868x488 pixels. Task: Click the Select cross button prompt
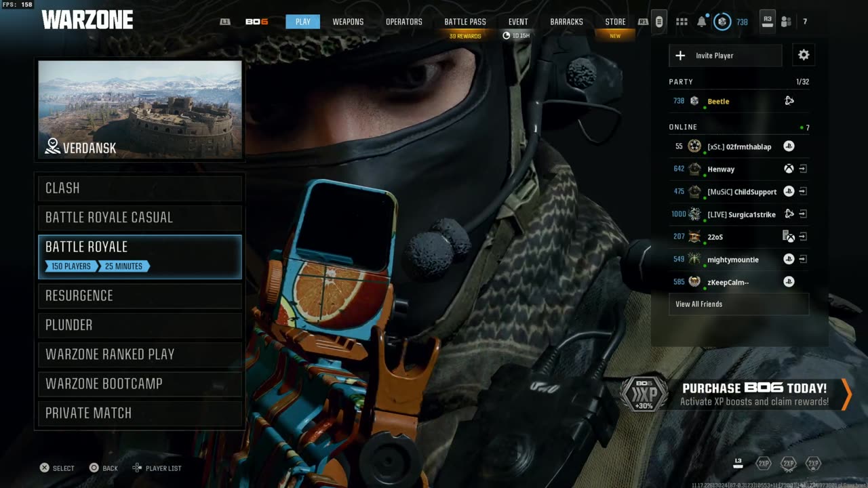(x=44, y=468)
